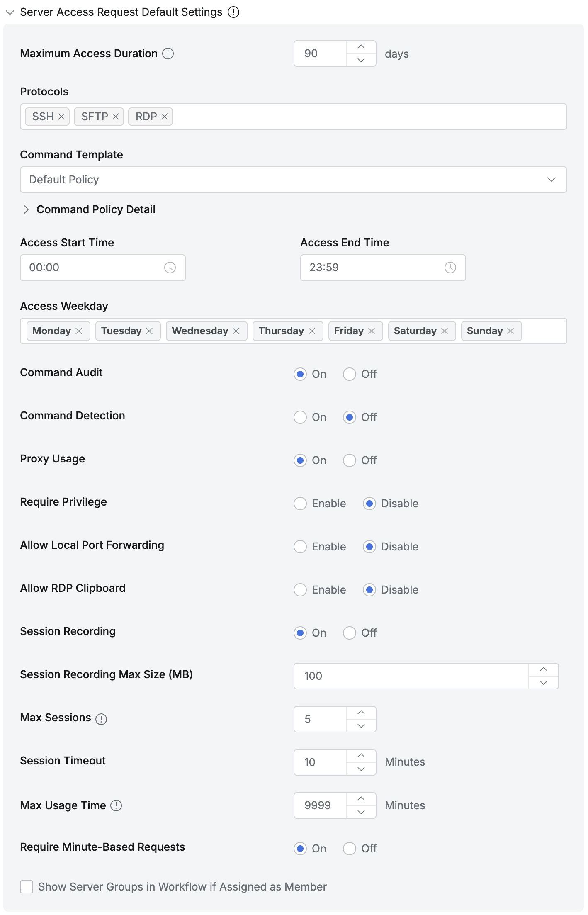588x915 pixels.
Task: Open the Command Template dropdown
Action: point(294,180)
